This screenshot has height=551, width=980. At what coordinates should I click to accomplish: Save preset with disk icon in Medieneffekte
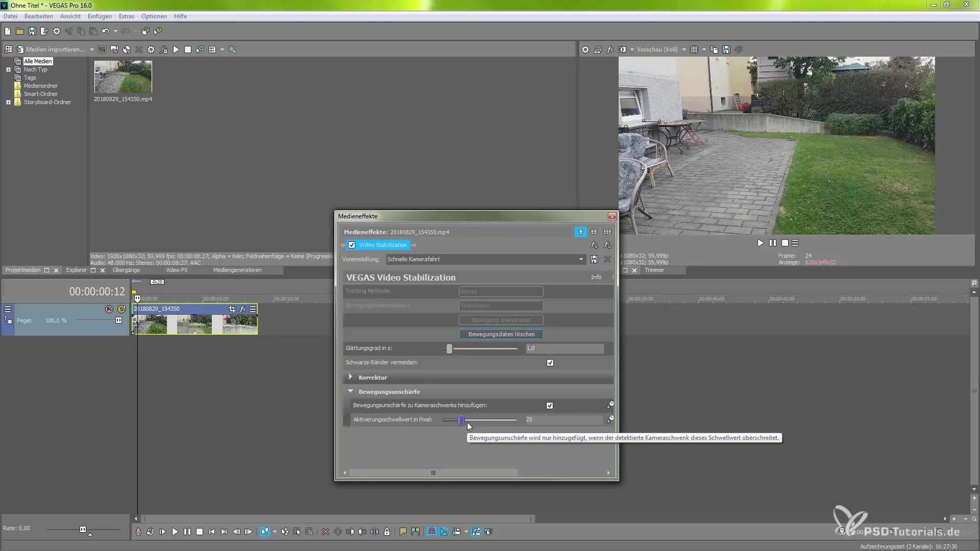(594, 259)
